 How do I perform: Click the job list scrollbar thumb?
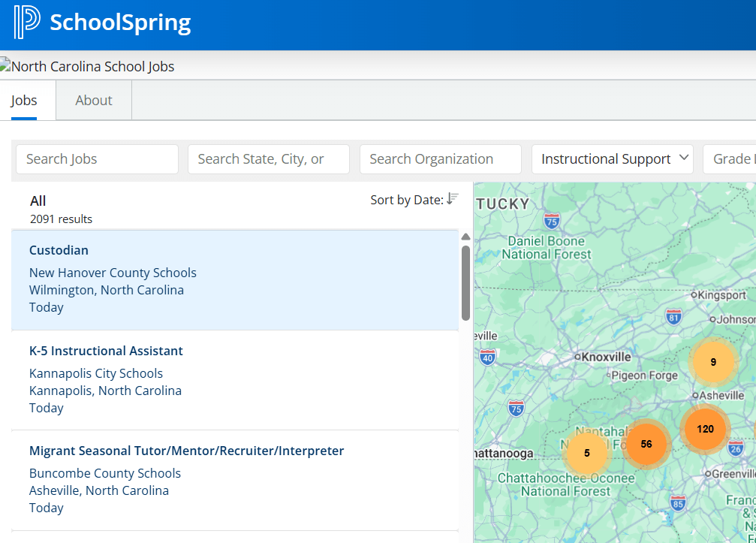pos(465,282)
